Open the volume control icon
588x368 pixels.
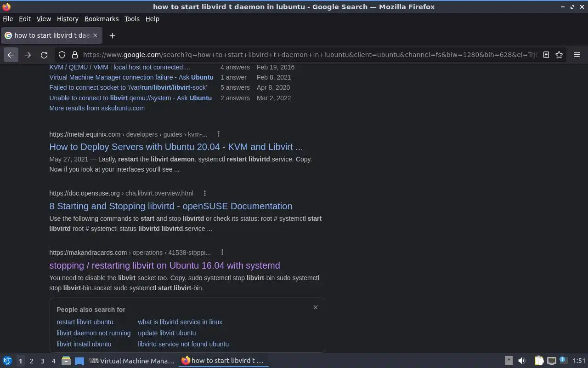[x=522, y=361]
